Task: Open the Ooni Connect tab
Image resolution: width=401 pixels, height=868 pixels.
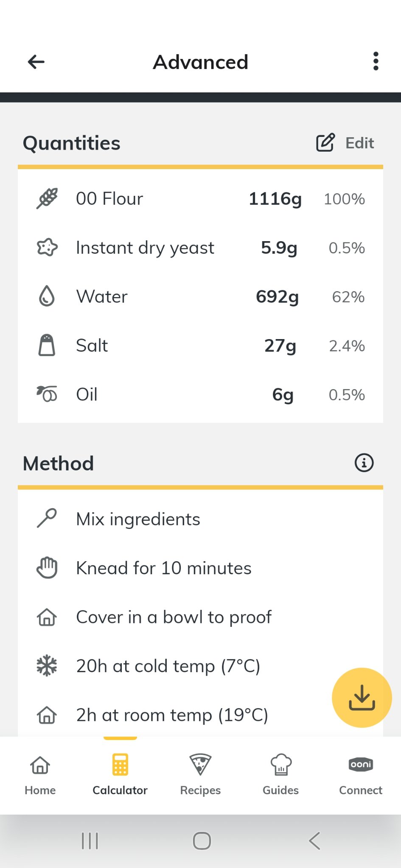Action: coord(361,775)
